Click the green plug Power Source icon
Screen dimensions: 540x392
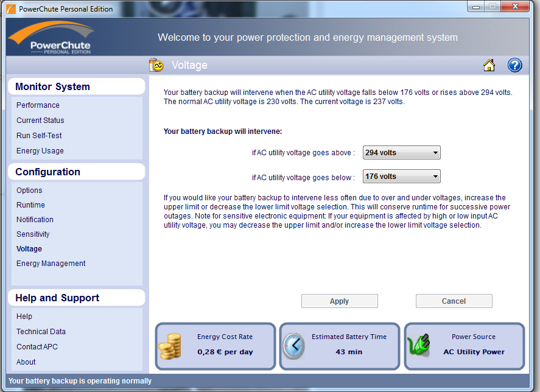(419, 345)
